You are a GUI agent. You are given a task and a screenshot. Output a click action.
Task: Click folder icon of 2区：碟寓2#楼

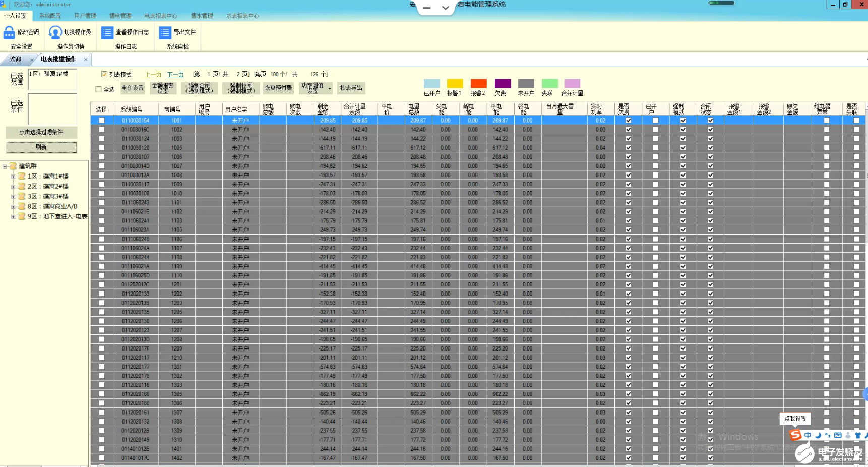coord(22,187)
